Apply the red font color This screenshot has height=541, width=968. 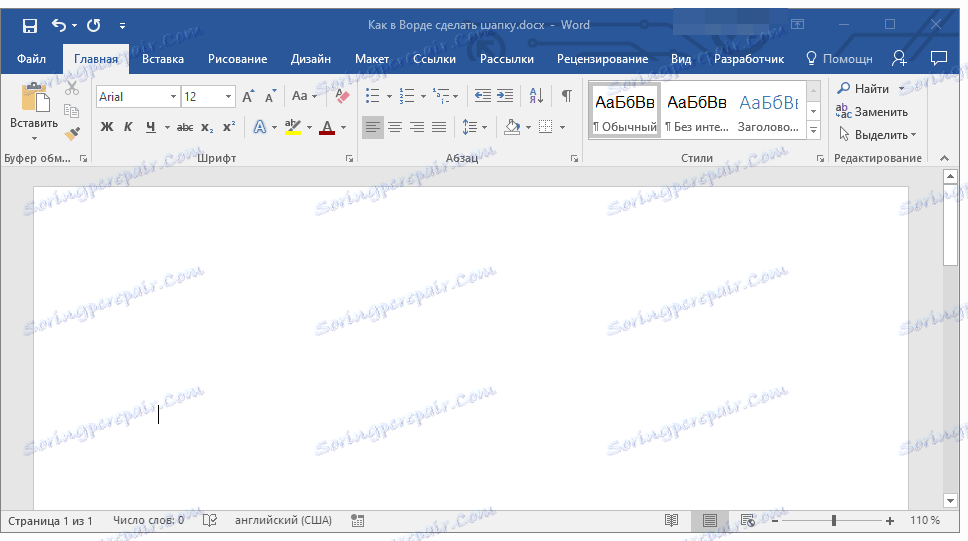pyautogui.click(x=327, y=127)
